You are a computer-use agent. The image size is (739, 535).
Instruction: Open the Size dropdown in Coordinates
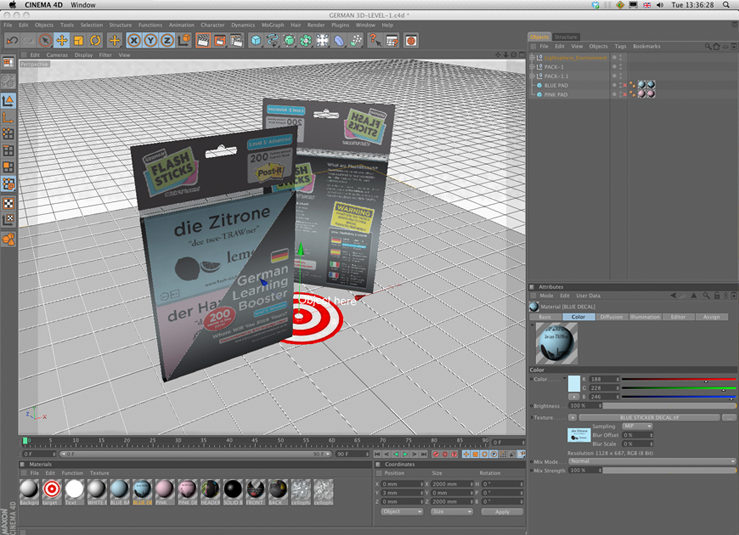click(x=452, y=512)
